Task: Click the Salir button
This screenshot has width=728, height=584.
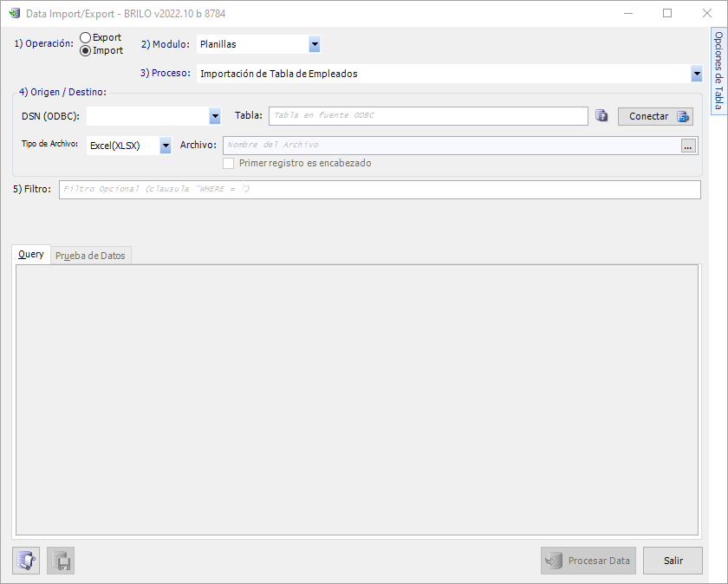Action: (673, 561)
